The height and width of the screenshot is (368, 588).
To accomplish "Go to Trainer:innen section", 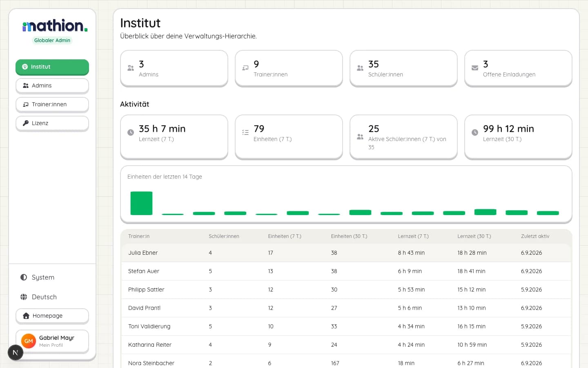I will coord(52,104).
